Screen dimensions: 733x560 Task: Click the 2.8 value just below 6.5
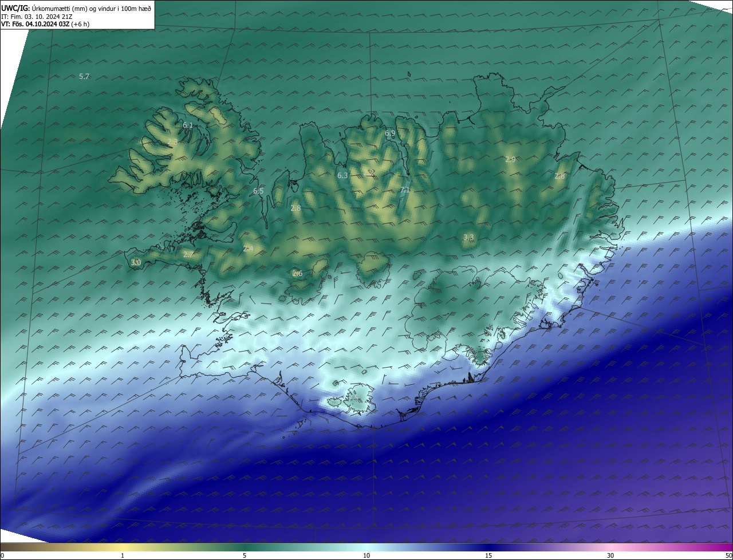(x=295, y=208)
